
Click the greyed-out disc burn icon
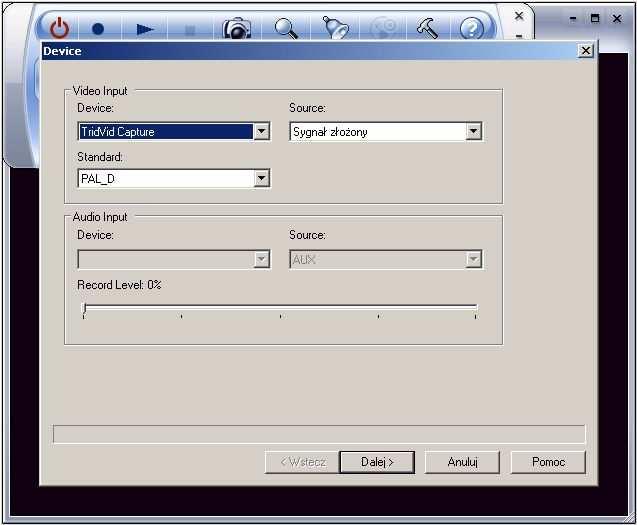(x=383, y=28)
